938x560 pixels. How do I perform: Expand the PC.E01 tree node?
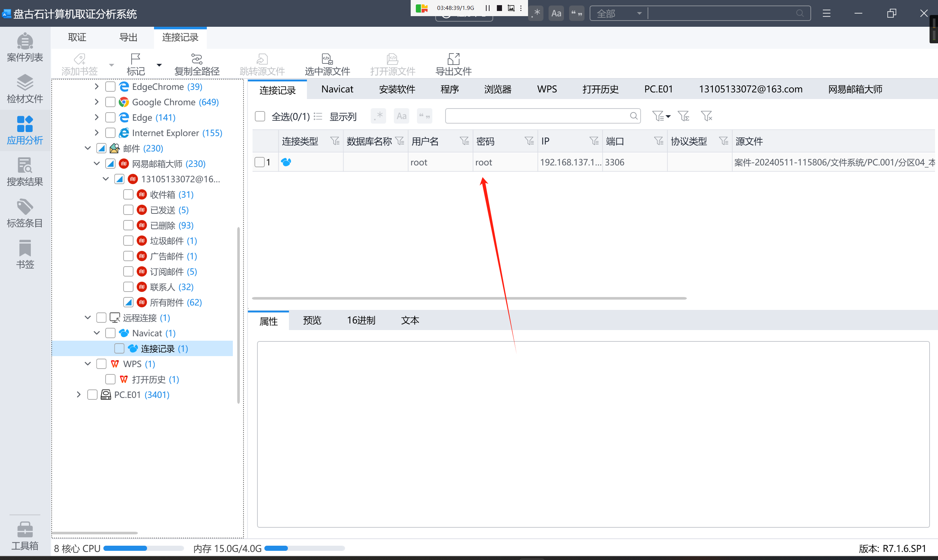click(x=78, y=394)
